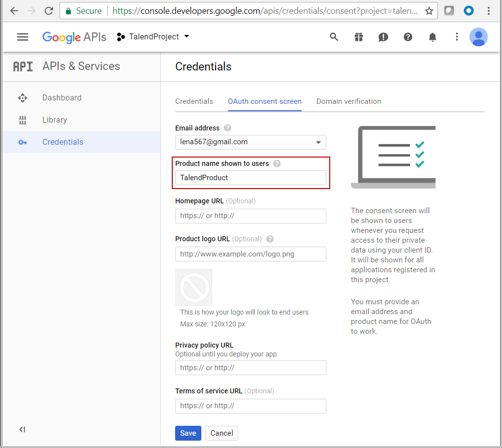Screen dimensions: 502x448
Task: Click into the Product logo URL field
Action: tap(251, 254)
